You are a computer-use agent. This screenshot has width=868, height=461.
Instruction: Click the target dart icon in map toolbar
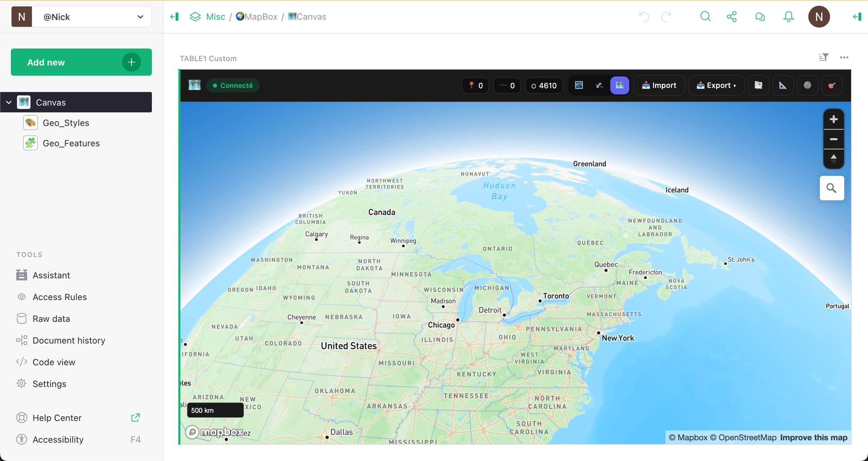(831, 86)
